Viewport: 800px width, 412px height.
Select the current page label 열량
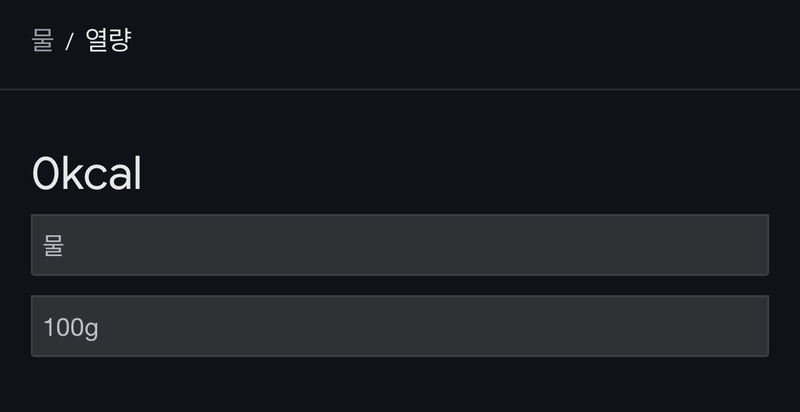coord(108,40)
